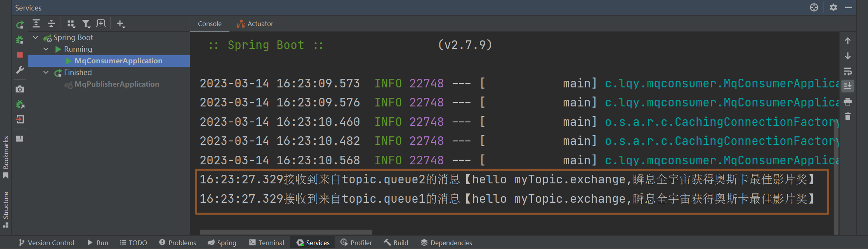Select the Running group label
This screenshot has width=868, height=249.
pos(78,49)
